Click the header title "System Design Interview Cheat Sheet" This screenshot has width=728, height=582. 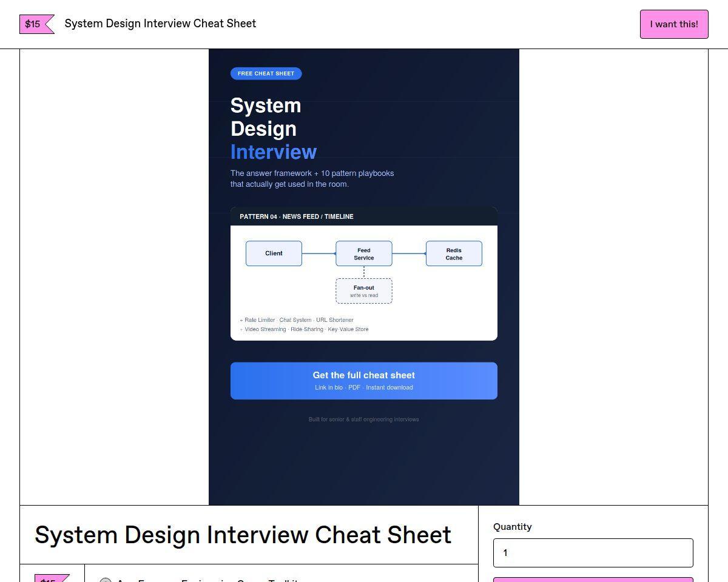coord(160,24)
